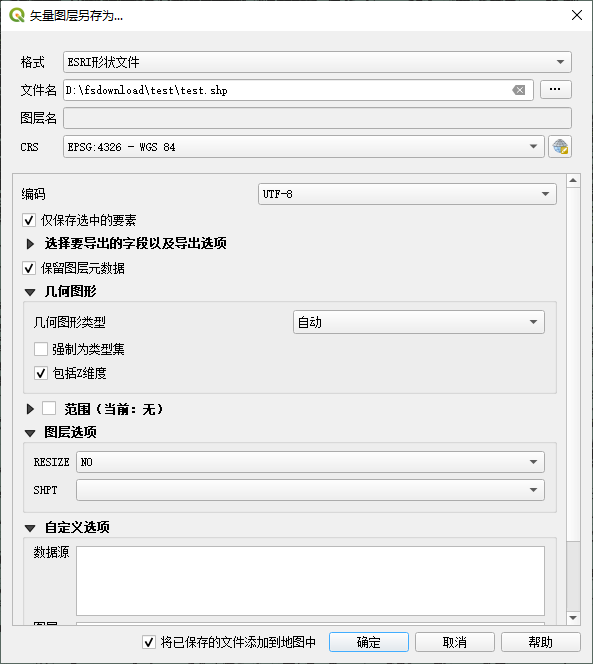Open the RESIZE NO dropdown
Screen dimensions: 593x664
pyautogui.click(x=310, y=462)
